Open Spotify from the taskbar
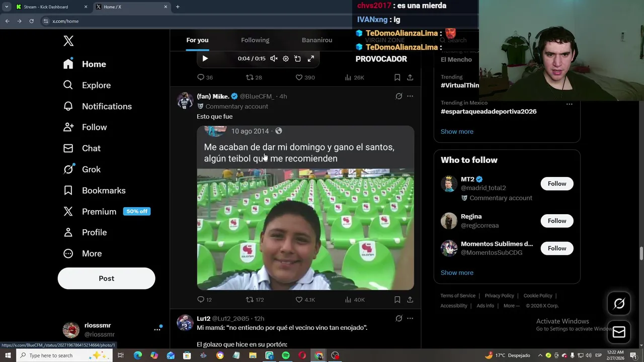Image resolution: width=644 pixels, height=362 pixels. point(286,355)
